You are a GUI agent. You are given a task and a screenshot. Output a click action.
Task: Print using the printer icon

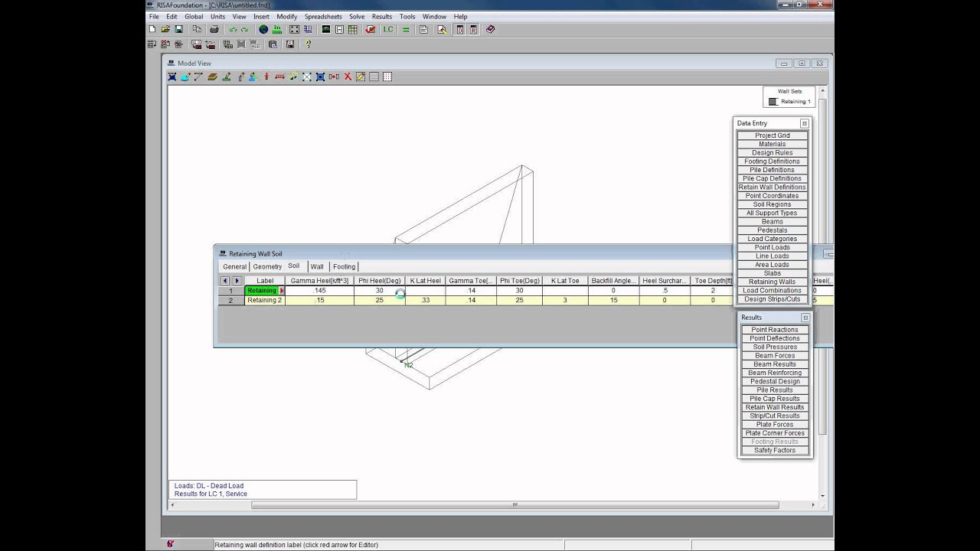[x=214, y=29]
